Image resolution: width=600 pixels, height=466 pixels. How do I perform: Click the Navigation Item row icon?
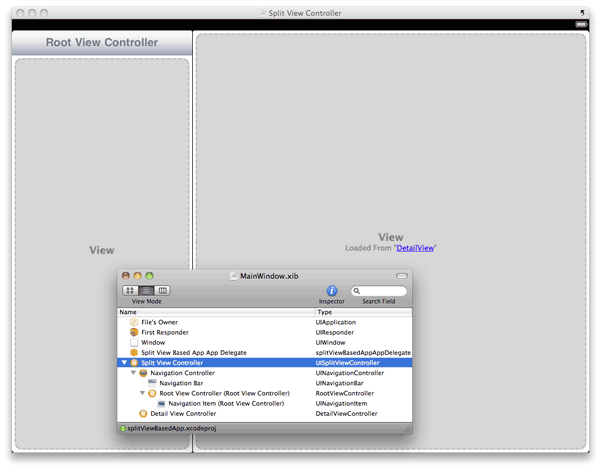coord(161,403)
